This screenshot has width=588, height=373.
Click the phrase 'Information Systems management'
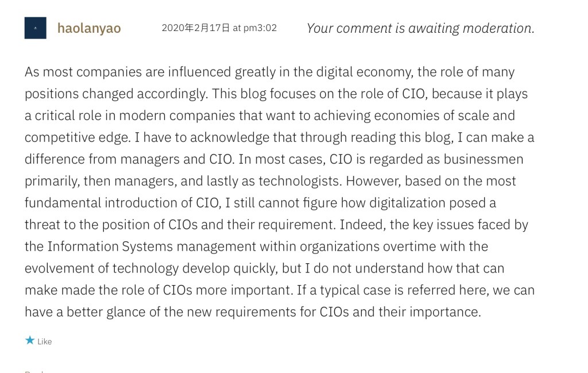pyautogui.click(x=152, y=247)
